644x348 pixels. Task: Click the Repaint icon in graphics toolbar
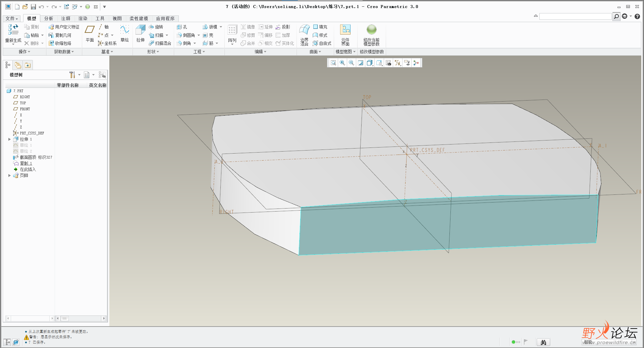[x=360, y=63]
